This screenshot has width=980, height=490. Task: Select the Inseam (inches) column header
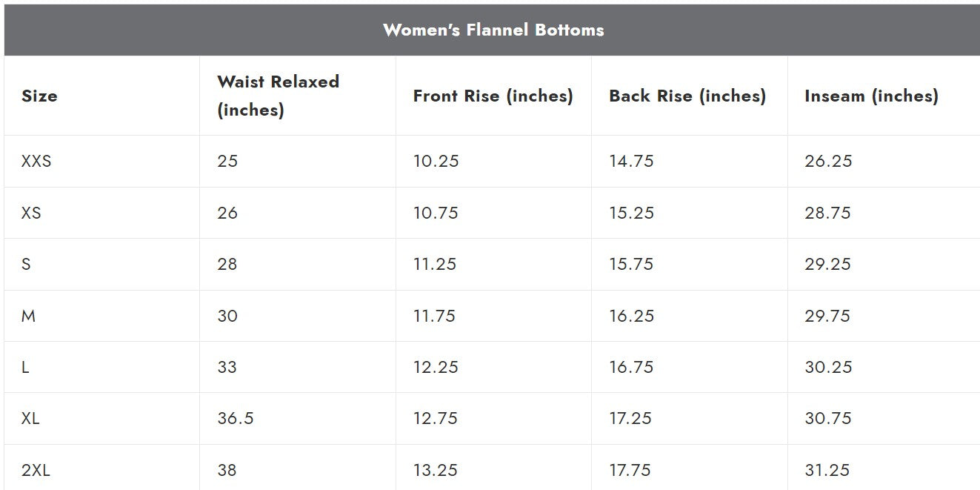coord(871,96)
